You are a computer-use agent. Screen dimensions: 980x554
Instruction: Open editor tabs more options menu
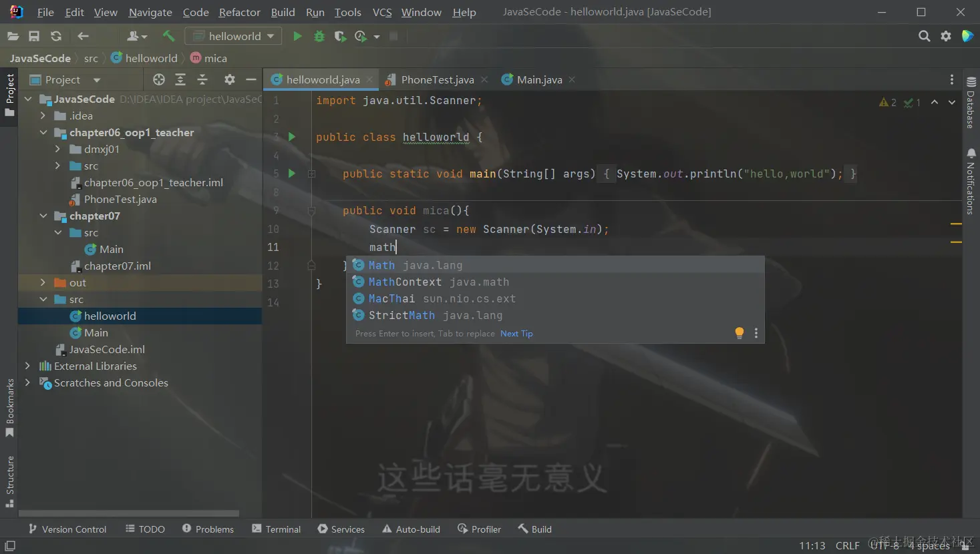pyautogui.click(x=952, y=79)
